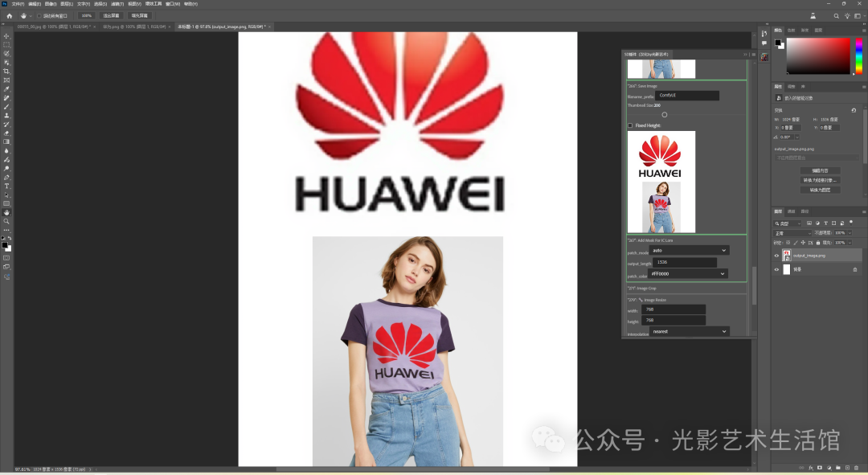Select the Frame tool
The width and height of the screenshot is (868, 475).
tap(6, 80)
